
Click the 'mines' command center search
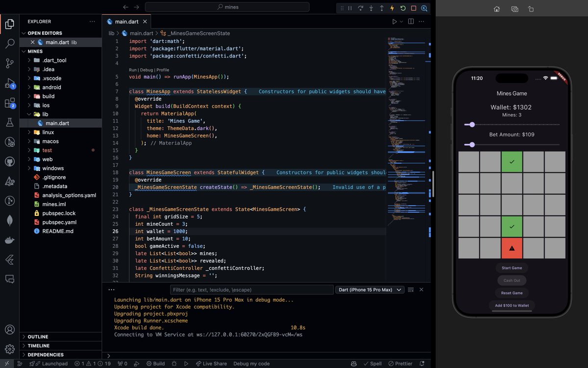point(227,7)
